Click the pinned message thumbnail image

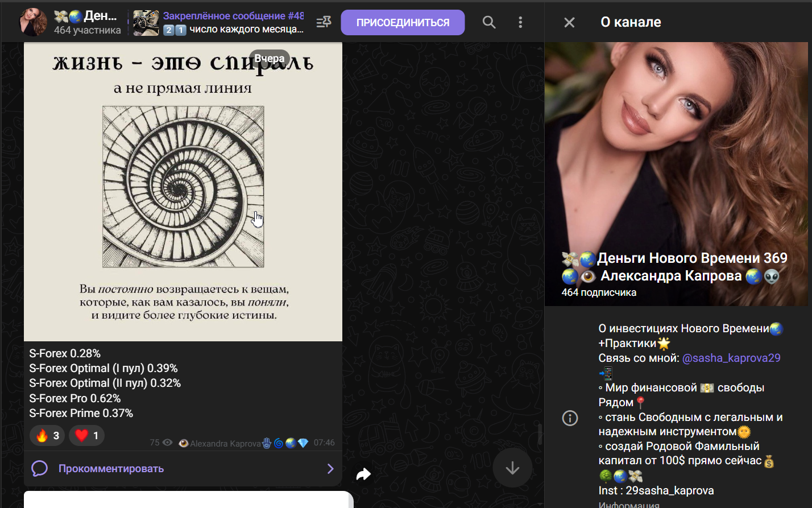146,23
